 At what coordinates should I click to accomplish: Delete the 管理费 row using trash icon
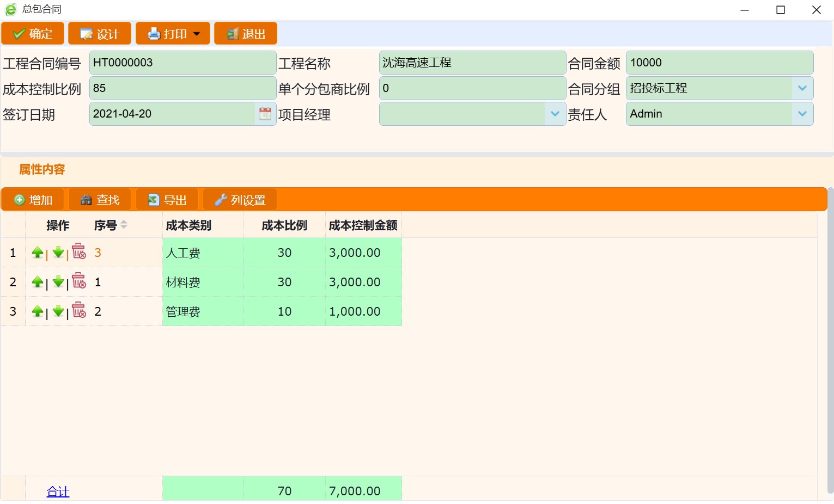coord(79,311)
